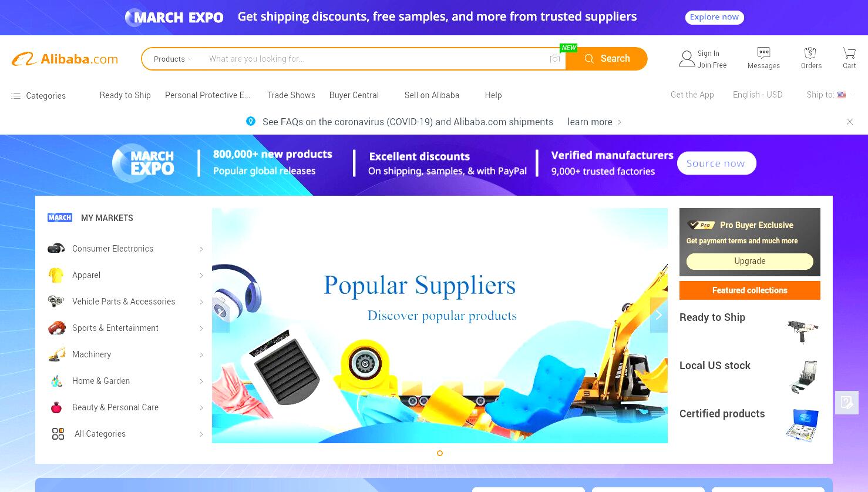Dismiss the COVID-19 FAQ notice
This screenshot has height=492, width=868.
(x=849, y=122)
